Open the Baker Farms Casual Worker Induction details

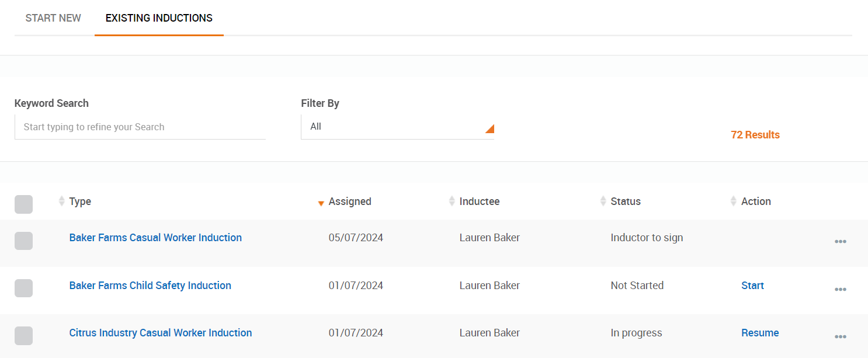coord(155,237)
